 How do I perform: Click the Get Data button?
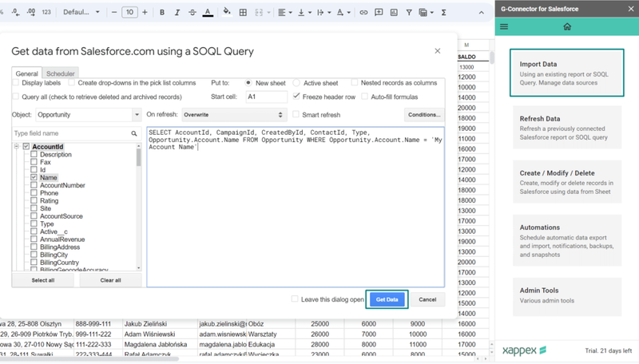pyautogui.click(x=387, y=299)
